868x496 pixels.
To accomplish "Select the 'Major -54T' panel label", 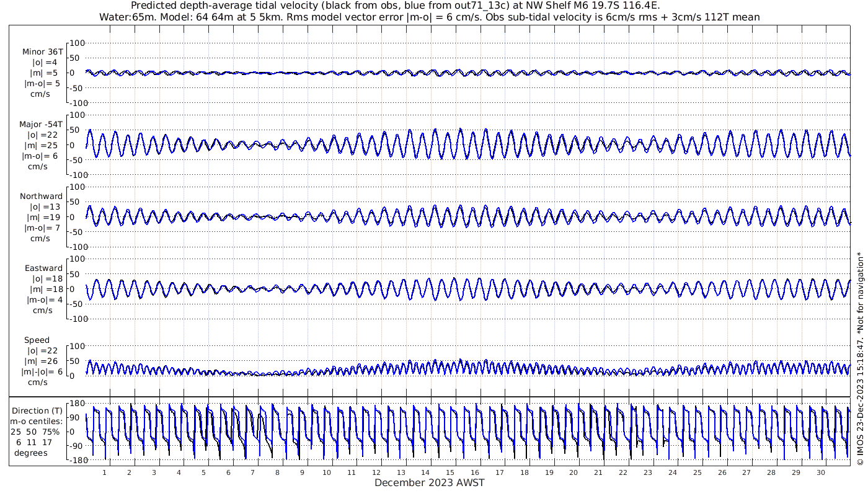I will [41, 125].
